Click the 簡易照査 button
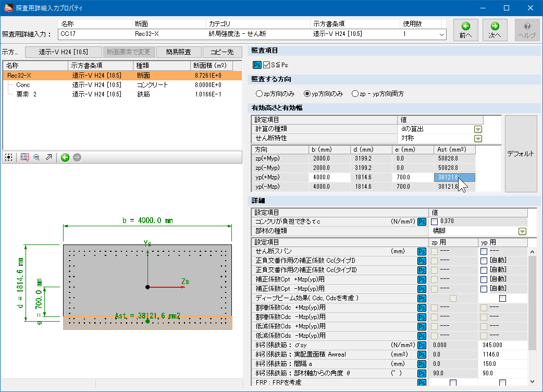The image size is (543, 392). pos(179,52)
